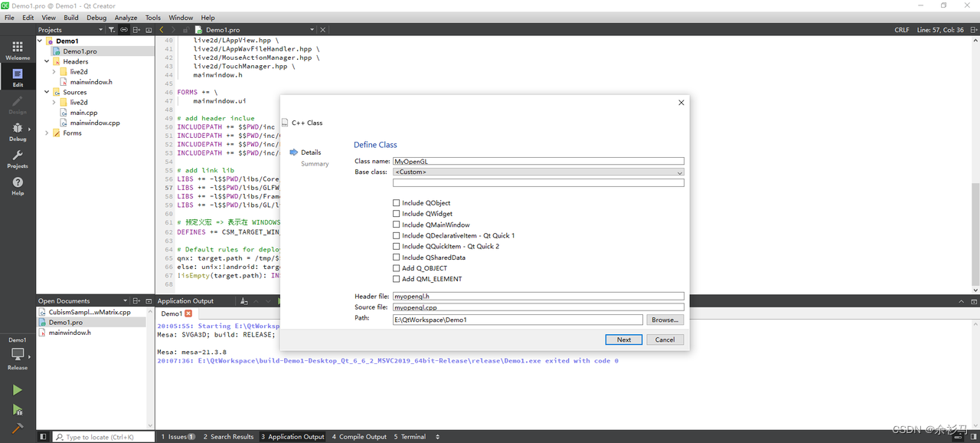Tick the Add Q_OBJECT checkbox
The height and width of the screenshot is (443, 980).
click(397, 268)
